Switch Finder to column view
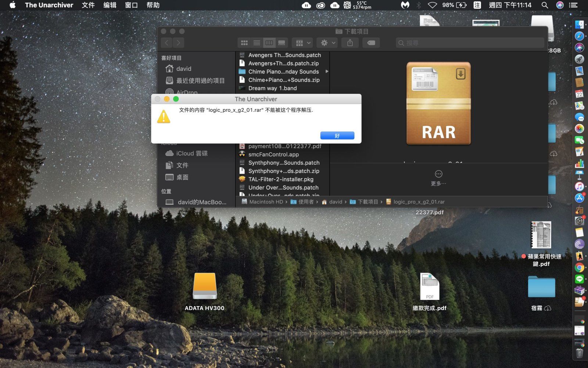588x368 pixels. pos(269,43)
